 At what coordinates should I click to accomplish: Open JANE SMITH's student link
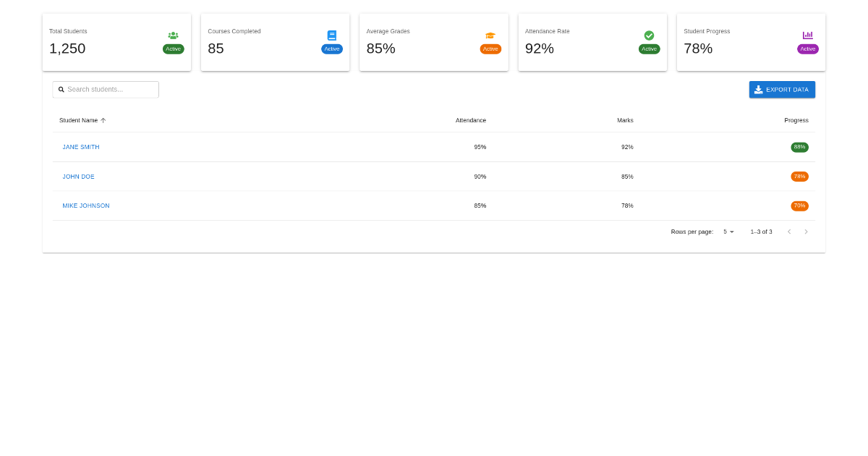pos(81,147)
